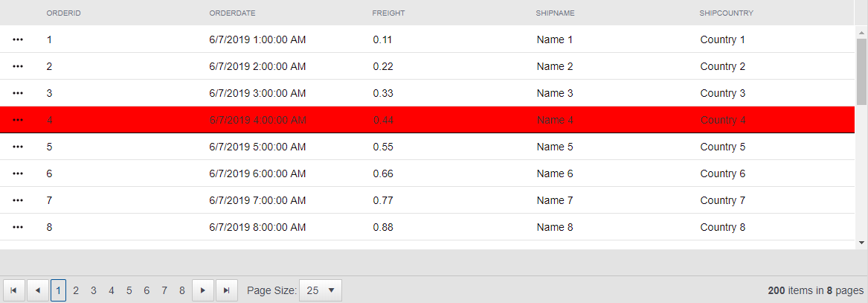The height and width of the screenshot is (303, 868).
Task: Sort by the SHIPNAME column header
Action: [x=555, y=13]
